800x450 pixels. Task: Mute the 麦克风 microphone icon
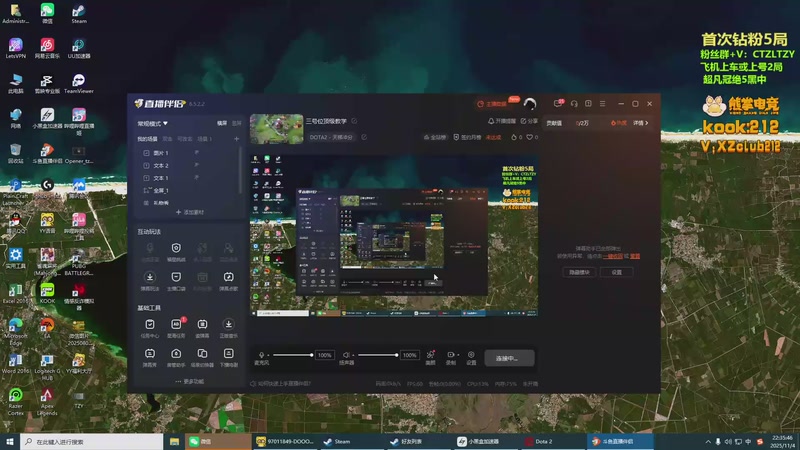click(x=261, y=355)
